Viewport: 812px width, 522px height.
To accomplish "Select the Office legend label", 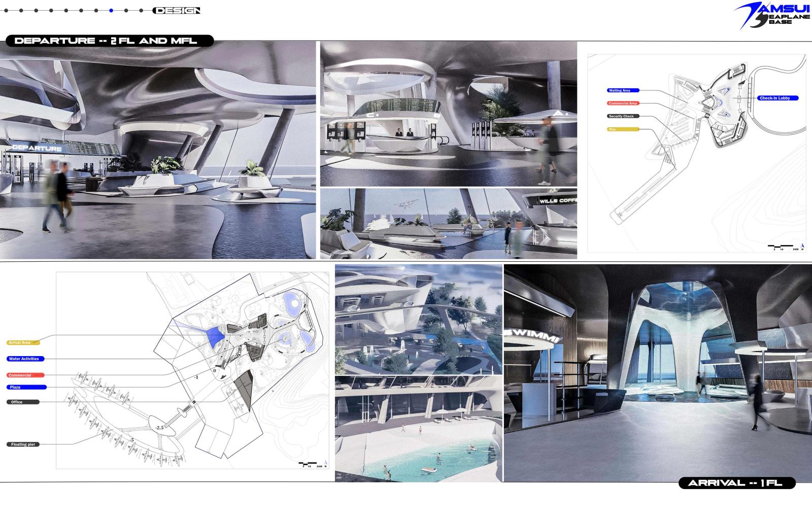I will [23, 402].
